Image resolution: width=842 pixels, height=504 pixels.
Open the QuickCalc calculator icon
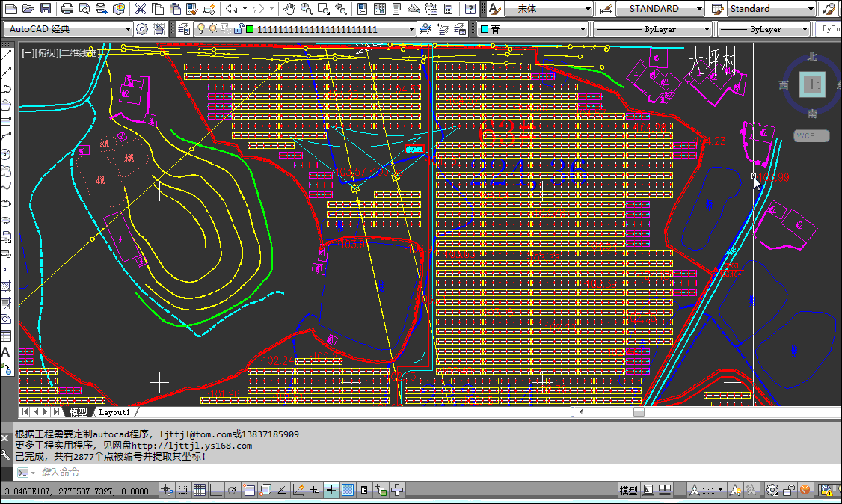[x=448, y=9]
